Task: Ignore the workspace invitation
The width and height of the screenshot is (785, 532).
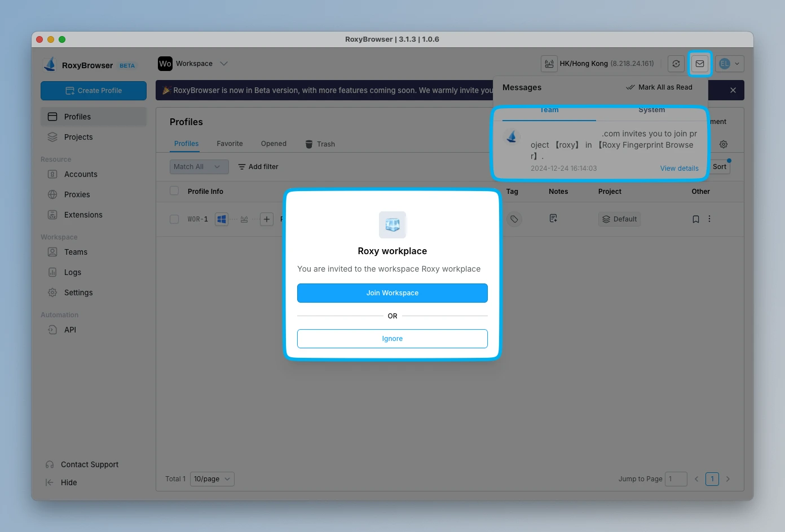Action: coord(392,339)
